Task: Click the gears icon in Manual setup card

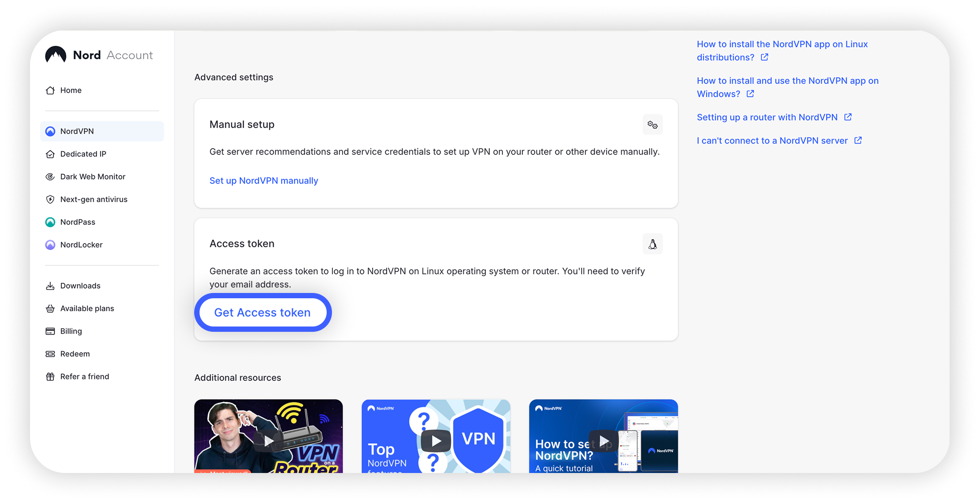Action: coord(652,125)
